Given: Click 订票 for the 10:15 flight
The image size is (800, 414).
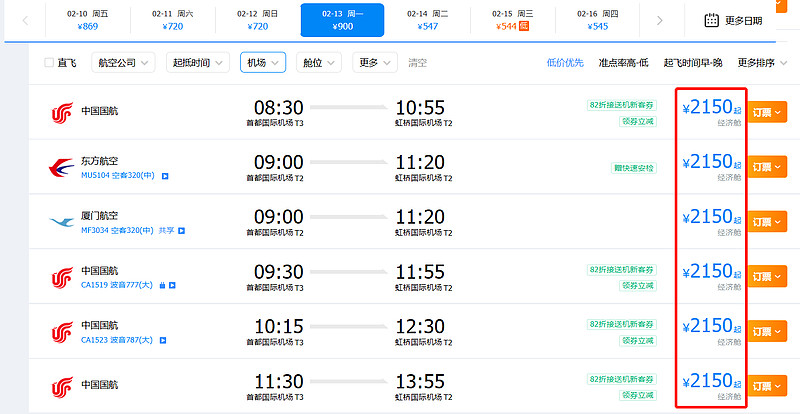Looking at the screenshot, I should [765, 330].
